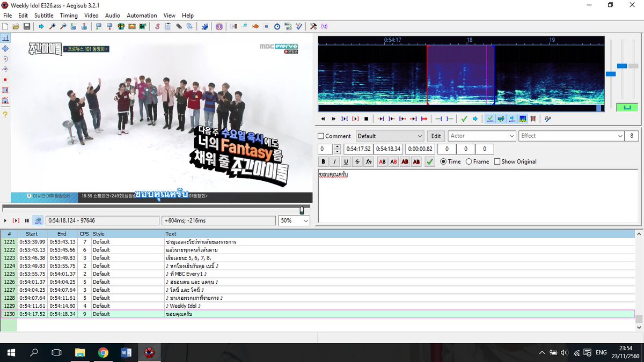
Task: Toggle underline formatting button
Action: pyautogui.click(x=346, y=161)
